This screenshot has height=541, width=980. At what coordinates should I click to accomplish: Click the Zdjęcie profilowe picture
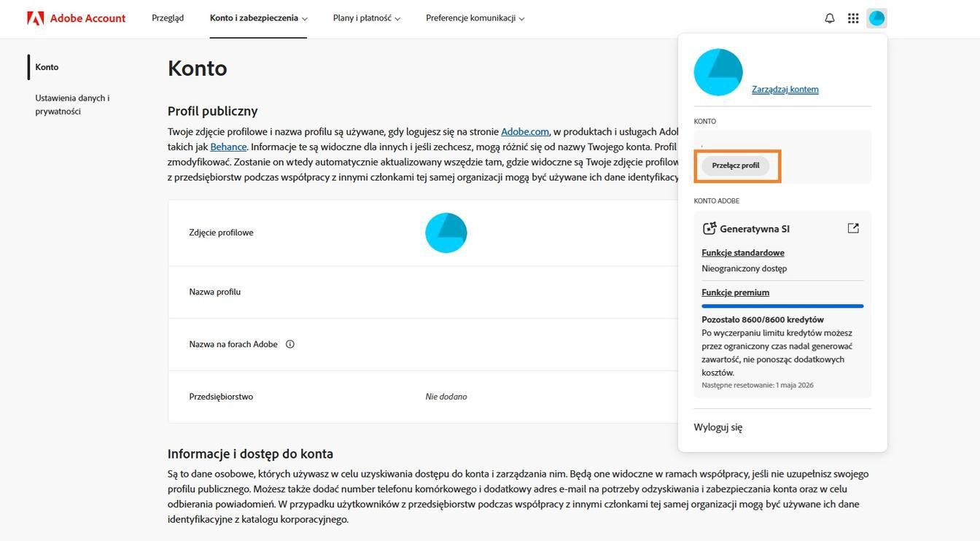coord(446,233)
